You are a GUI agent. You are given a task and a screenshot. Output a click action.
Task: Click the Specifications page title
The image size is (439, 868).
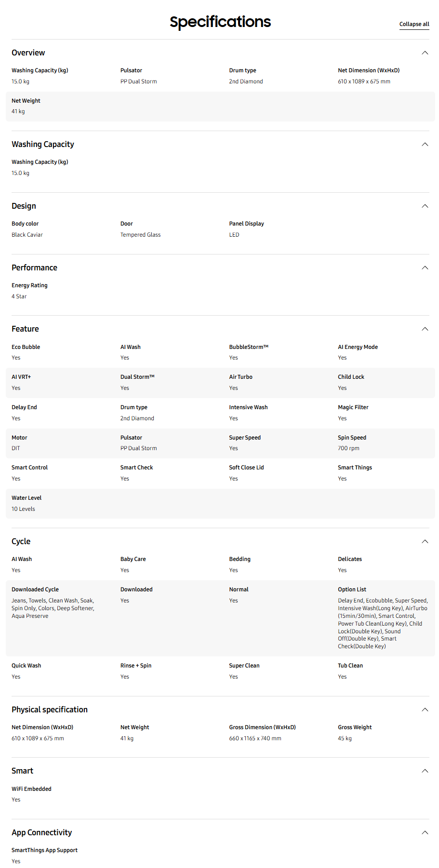point(220,22)
